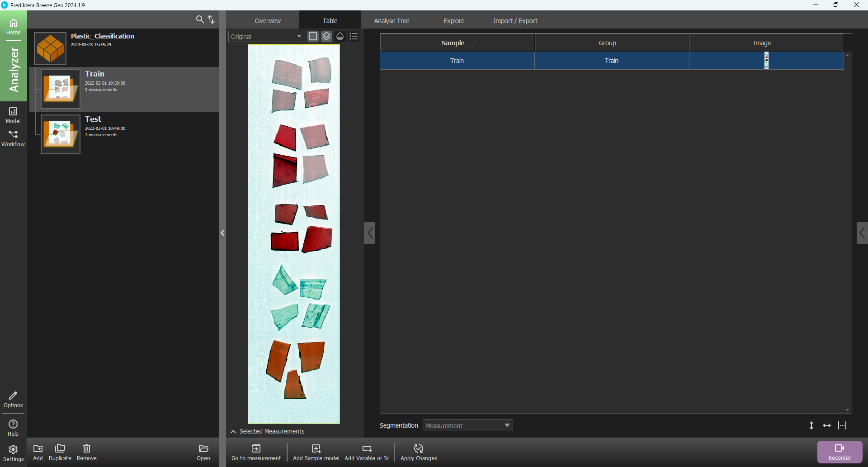Open the Recorder
Image resolution: width=868 pixels, height=467 pixels.
point(840,452)
